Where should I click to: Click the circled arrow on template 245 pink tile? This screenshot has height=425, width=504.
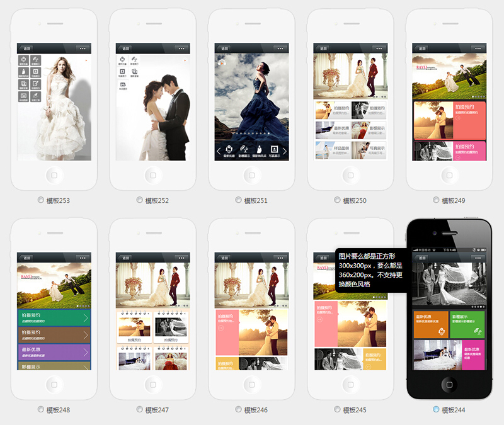pyautogui.click(x=319, y=319)
